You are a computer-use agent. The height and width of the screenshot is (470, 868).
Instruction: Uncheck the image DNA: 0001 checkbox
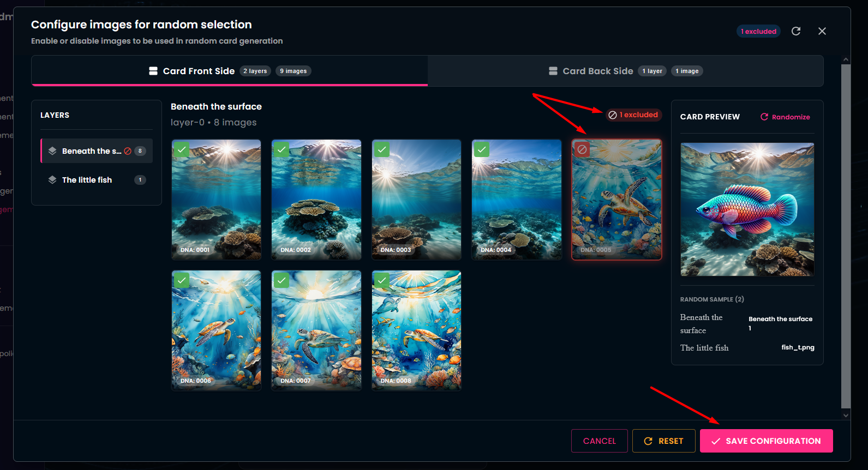click(x=182, y=149)
